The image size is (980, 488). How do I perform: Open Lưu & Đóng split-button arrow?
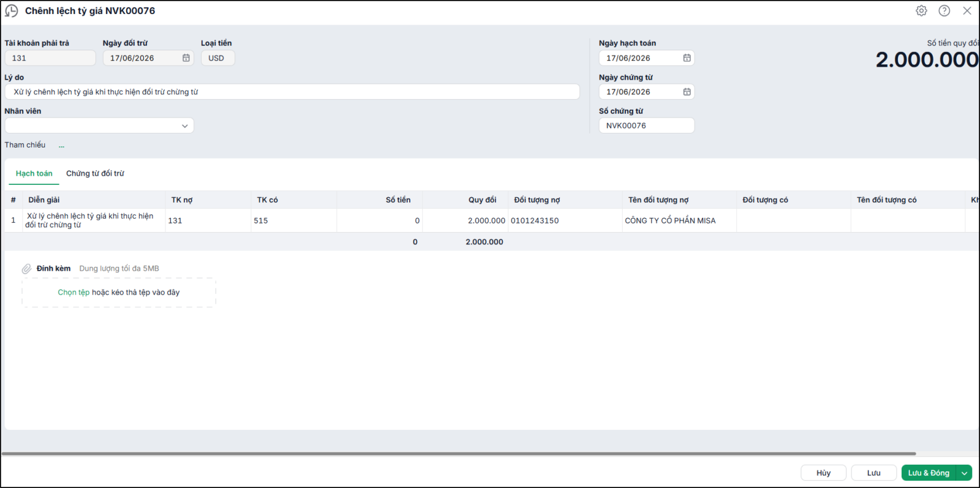965,473
